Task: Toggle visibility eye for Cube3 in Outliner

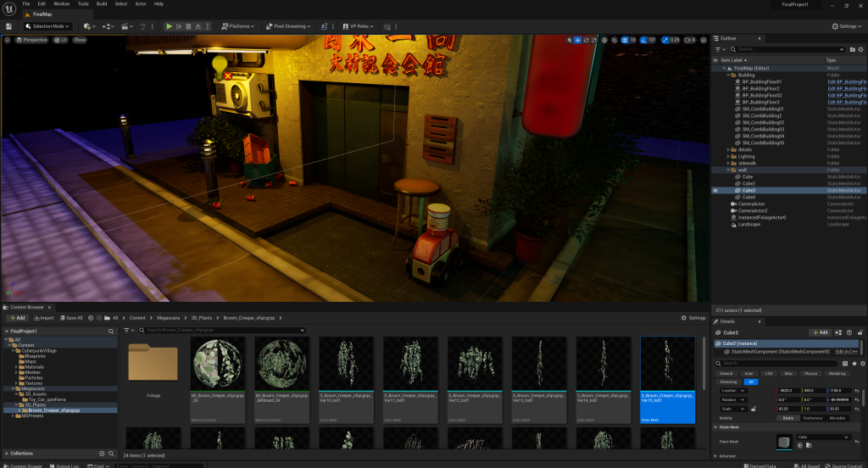Action: [x=715, y=191]
